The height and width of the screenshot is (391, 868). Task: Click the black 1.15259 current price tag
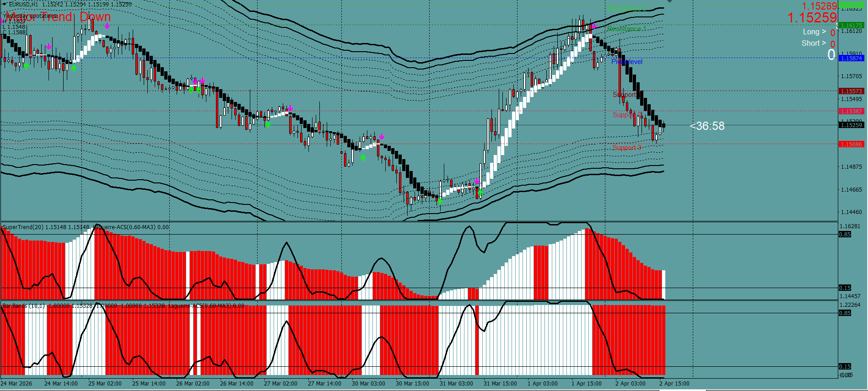852,125
